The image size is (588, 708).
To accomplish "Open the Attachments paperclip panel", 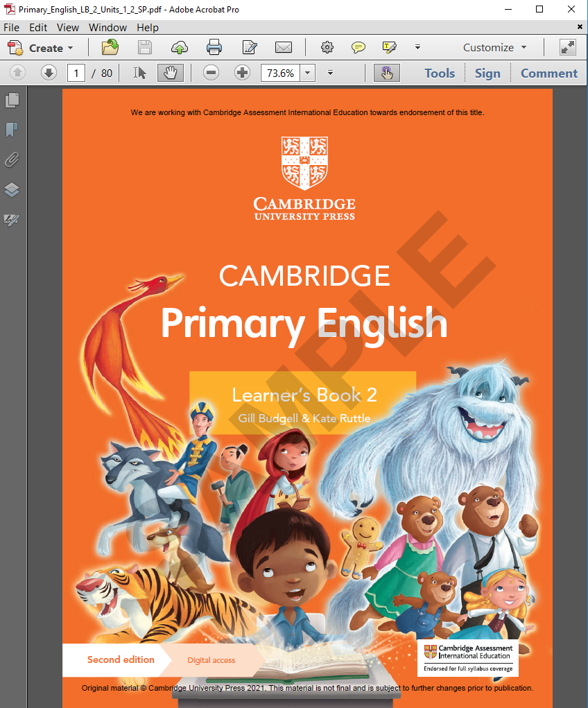I will tap(12, 160).
